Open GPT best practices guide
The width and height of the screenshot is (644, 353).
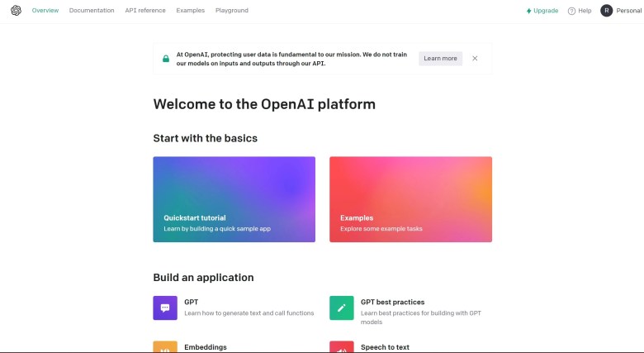(x=393, y=302)
